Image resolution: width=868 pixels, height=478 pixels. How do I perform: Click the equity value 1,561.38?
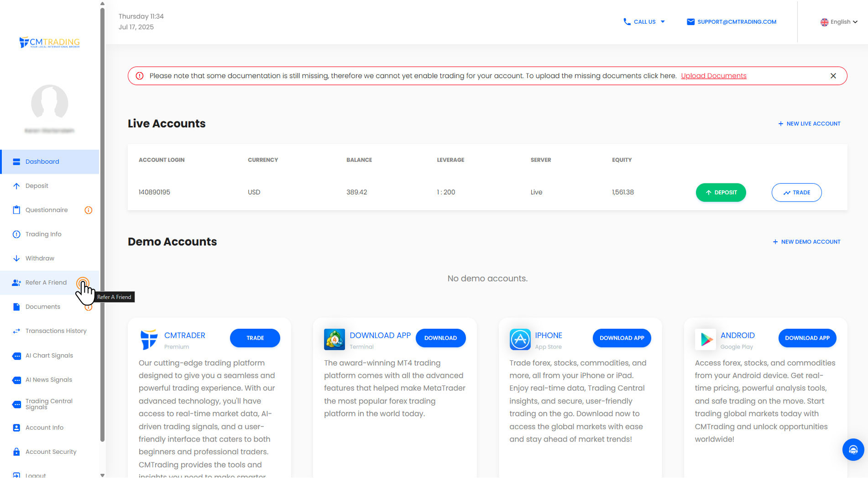coord(622,192)
